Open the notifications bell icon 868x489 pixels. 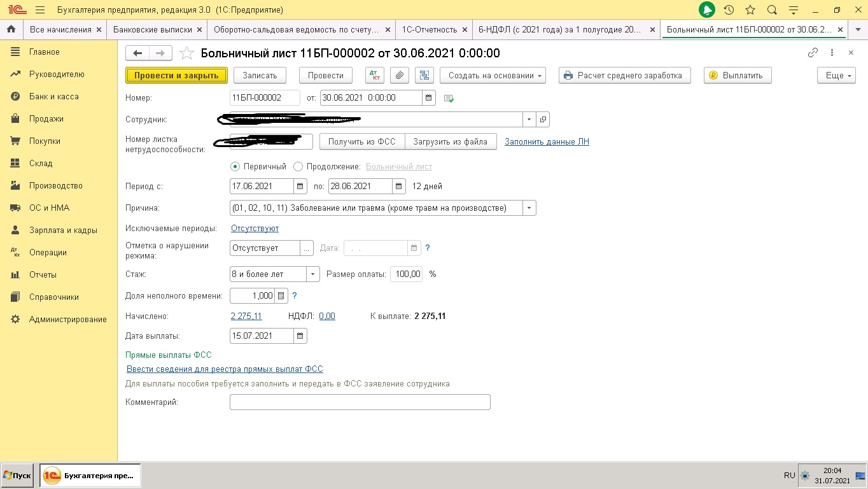point(707,10)
